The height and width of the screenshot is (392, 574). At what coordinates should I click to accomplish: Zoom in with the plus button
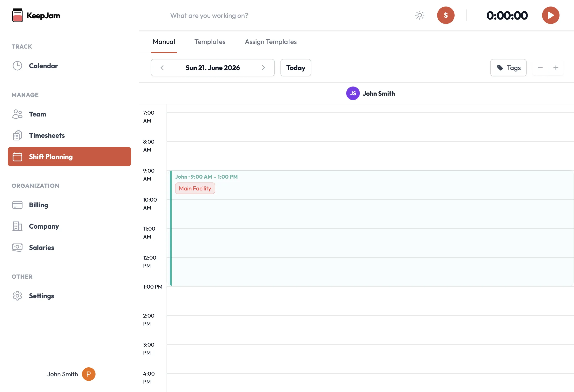[x=556, y=68]
